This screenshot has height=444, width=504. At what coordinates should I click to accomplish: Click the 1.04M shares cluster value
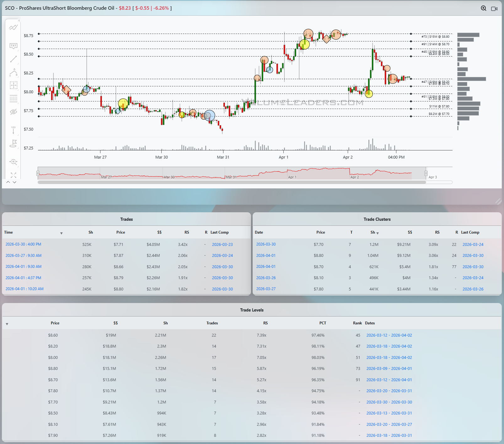coord(373,256)
